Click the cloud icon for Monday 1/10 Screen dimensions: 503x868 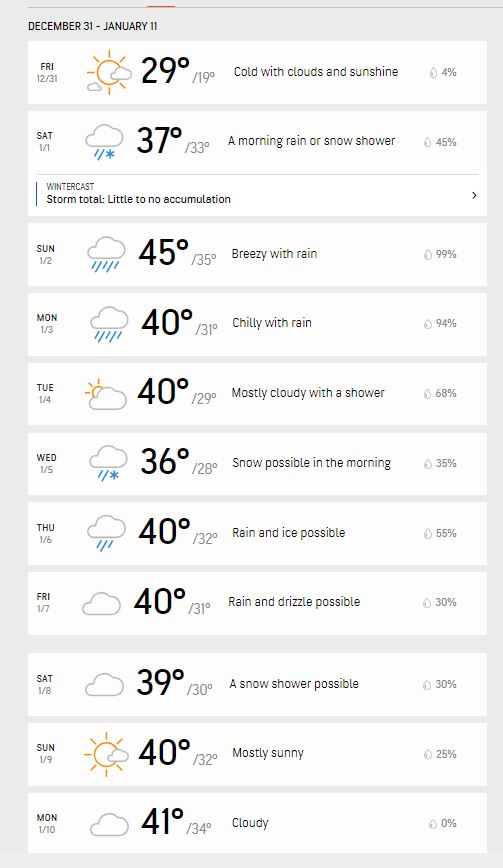click(109, 824)
